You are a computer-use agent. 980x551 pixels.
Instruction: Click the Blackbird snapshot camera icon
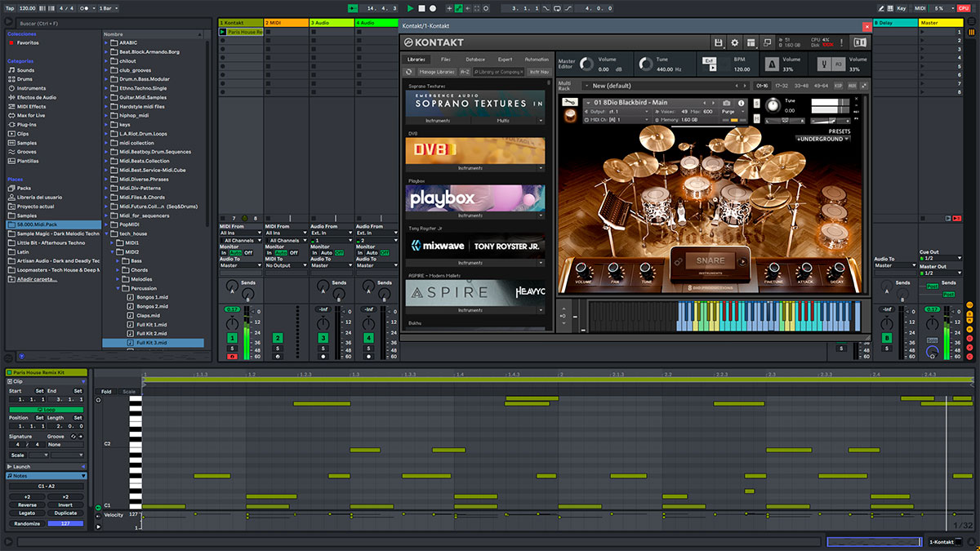click(x=727, y=102)
